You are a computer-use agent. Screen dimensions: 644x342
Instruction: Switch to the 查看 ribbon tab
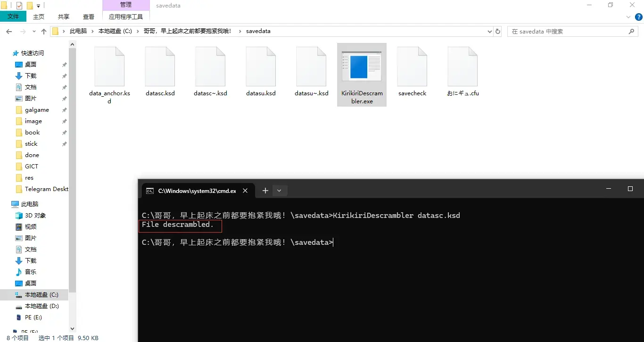(x=89, y=17)
